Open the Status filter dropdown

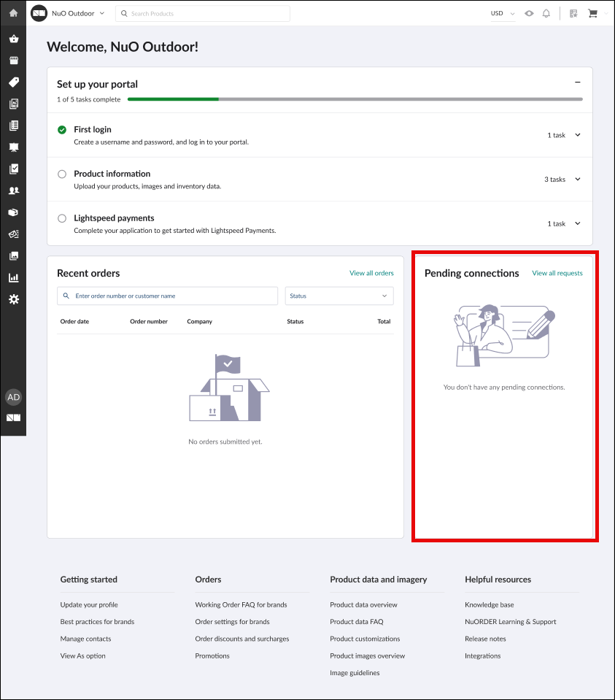tap(339, 296)
